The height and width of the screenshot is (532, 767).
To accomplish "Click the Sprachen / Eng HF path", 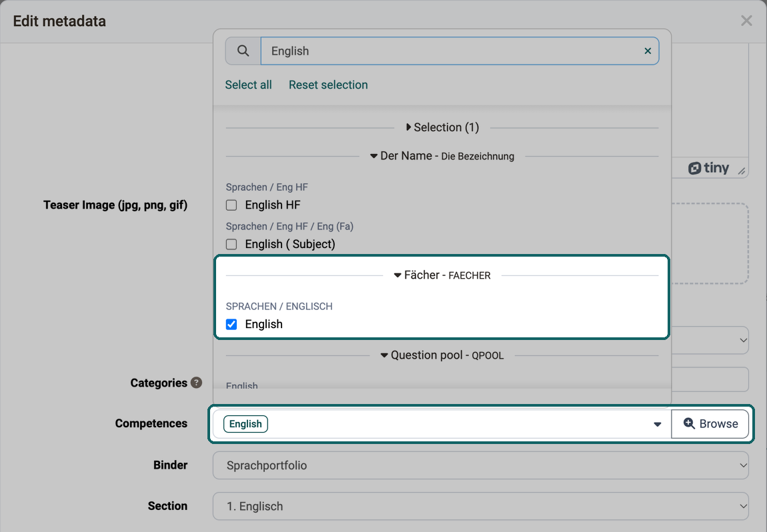I will click(x=267, y=187).
